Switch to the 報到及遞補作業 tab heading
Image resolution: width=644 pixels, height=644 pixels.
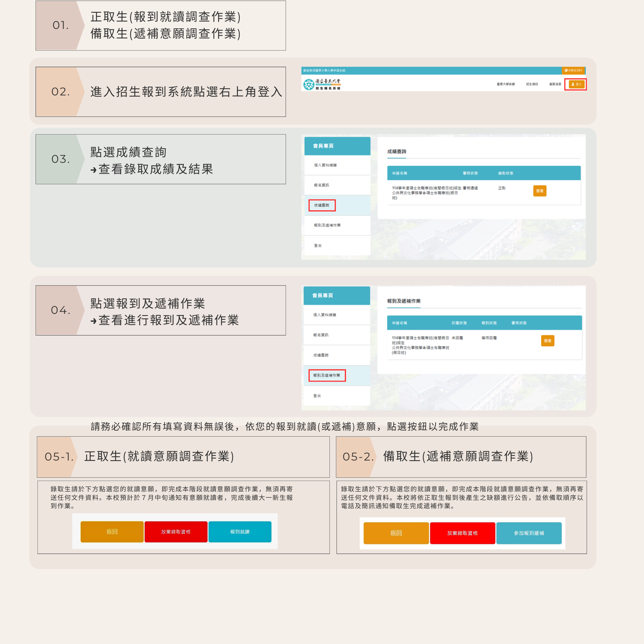click(405, 301)
